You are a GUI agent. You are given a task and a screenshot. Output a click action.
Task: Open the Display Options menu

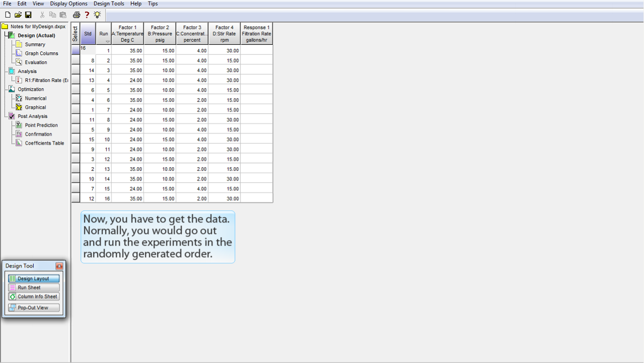pyautogui.click(x=68, y=4)
